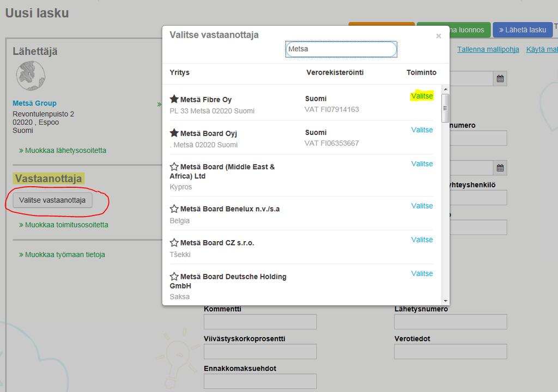Screen dimensions: 558x392
Task: Click the Verorekisteröinti column header
Action: click(335, 72)
